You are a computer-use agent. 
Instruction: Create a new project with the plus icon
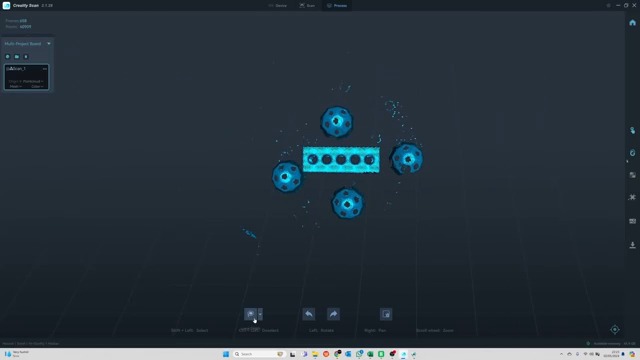click(7, 57)
